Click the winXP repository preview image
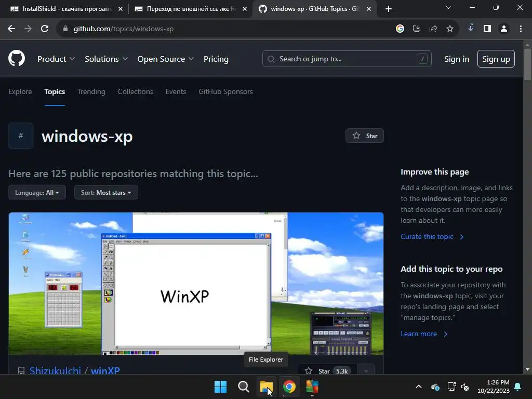Image resolution: width=532 pixels, height=399 pixels. (196, 284)
